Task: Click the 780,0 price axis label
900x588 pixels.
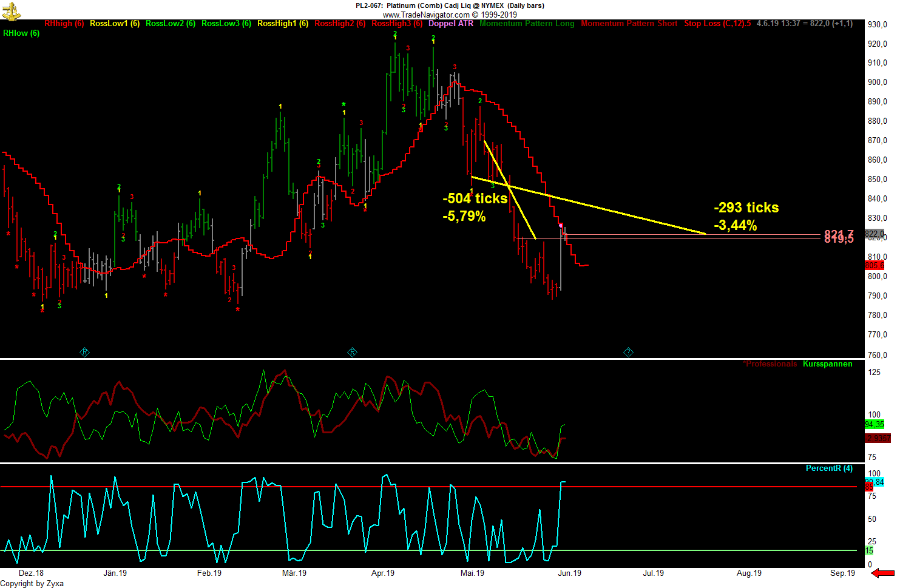Action: point(878,316)
